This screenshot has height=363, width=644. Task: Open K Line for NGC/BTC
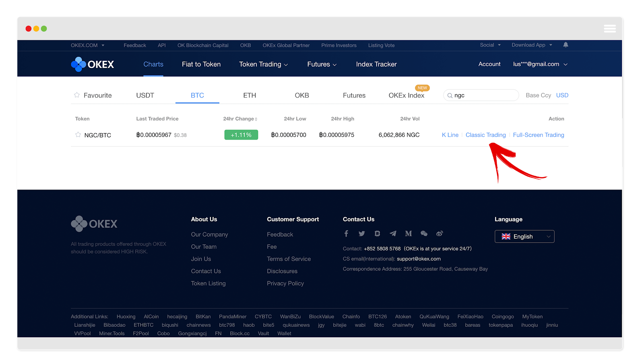pyautogui.click(x=450, y=135)
